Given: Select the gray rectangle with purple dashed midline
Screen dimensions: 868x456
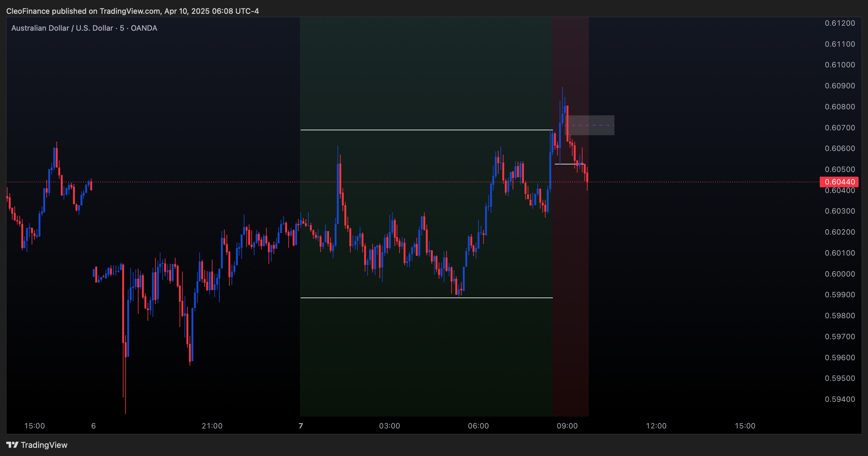Looking at the screenshot, I should pos(590,125).
